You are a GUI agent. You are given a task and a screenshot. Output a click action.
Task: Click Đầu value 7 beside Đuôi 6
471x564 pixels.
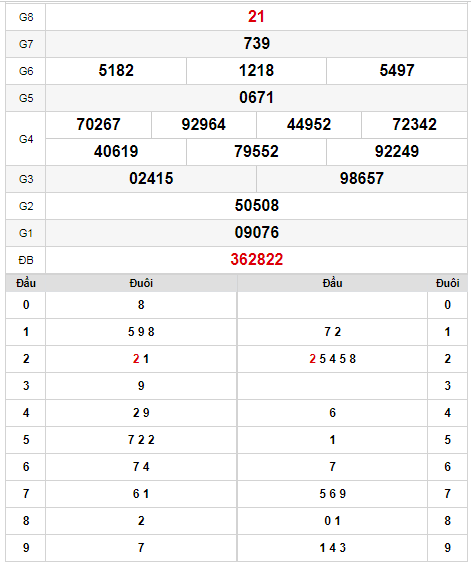coord(332,467)
